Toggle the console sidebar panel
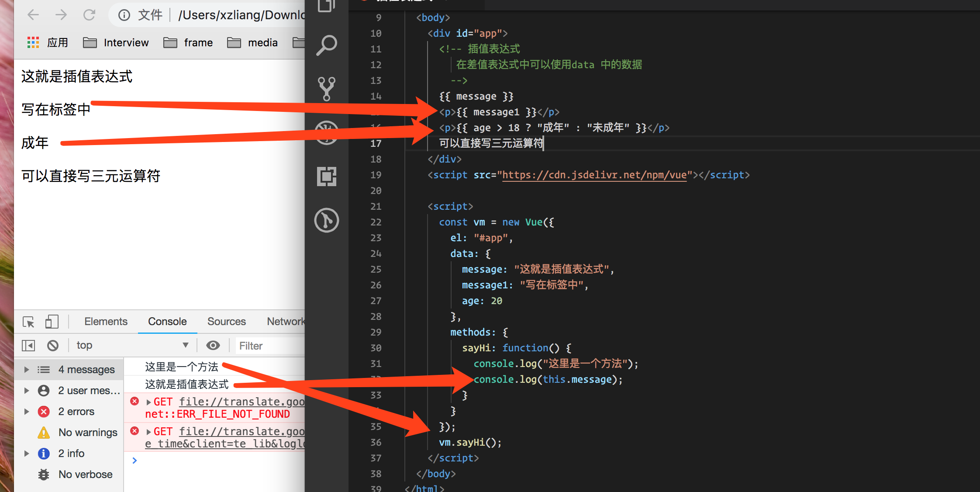The width and height of the screenshot is (980, 492). [x=28, y=346]
